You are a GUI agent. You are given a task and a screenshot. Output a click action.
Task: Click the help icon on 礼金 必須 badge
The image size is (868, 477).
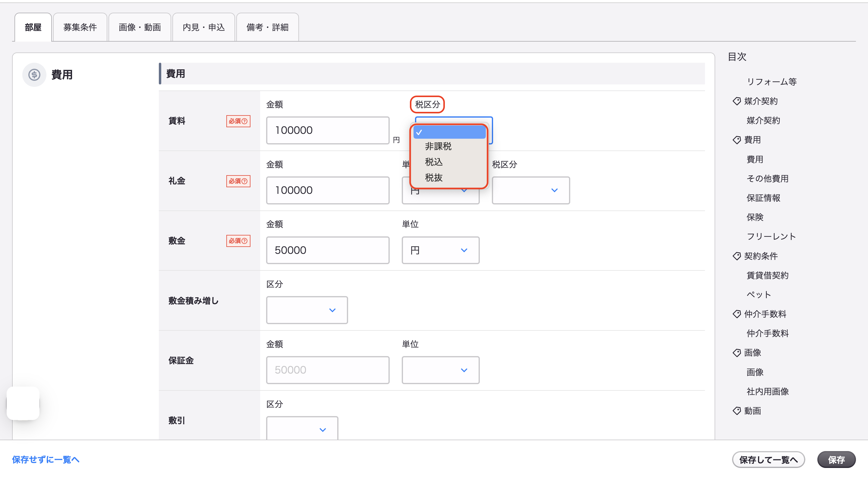(x=245, y=181)
